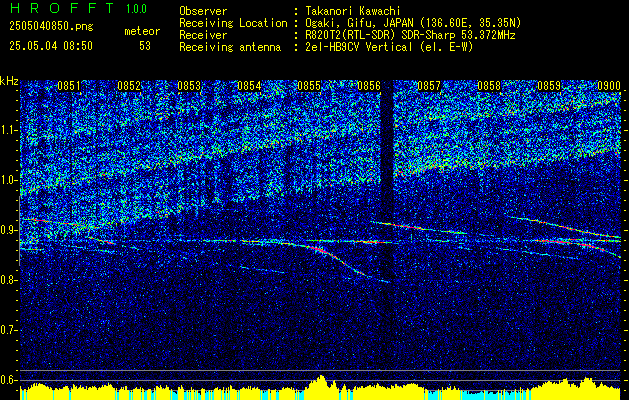Click the file name 2505040850.png
This screenshot has height=400, width=629.
(51, 27)
